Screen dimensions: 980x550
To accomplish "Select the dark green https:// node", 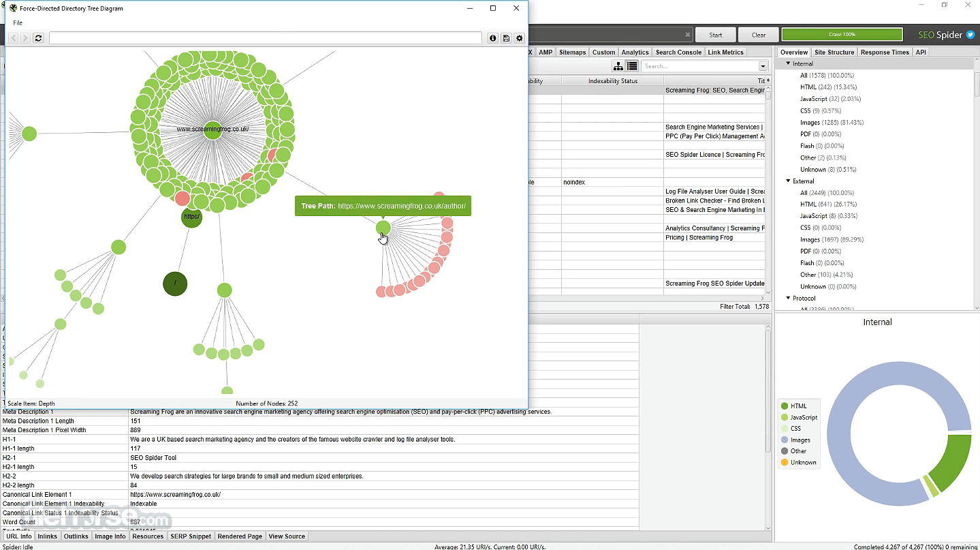I will pos(192,217).
